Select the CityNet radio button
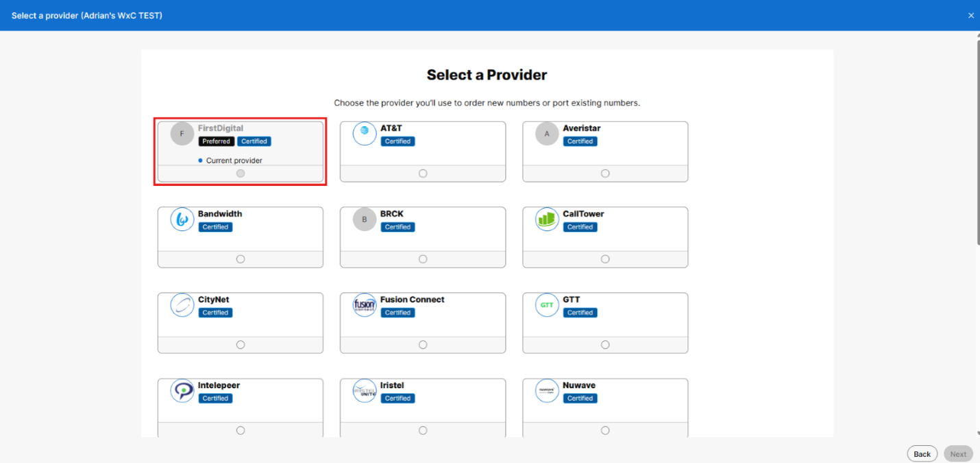Screen dimensions: 980x463 [241, 345]
